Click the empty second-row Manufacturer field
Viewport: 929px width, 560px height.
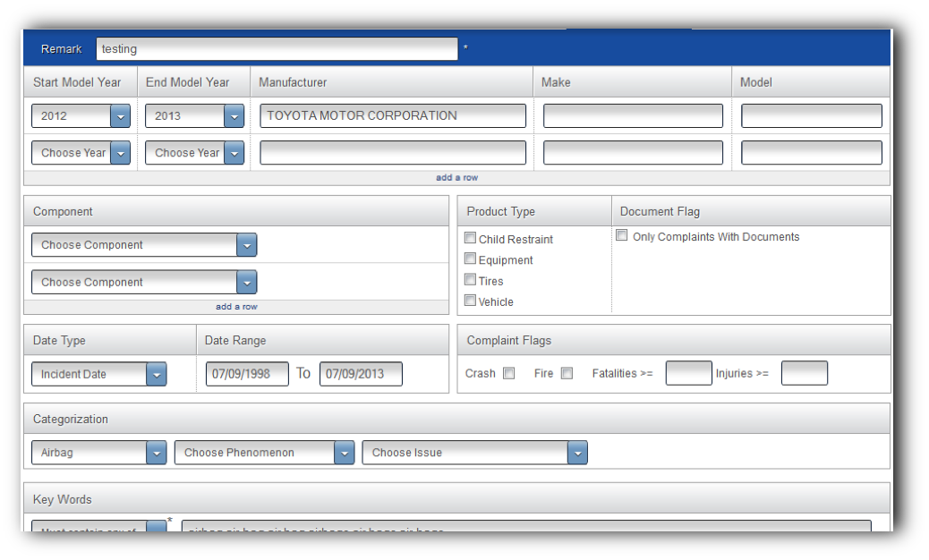click(x=393, y=153)
